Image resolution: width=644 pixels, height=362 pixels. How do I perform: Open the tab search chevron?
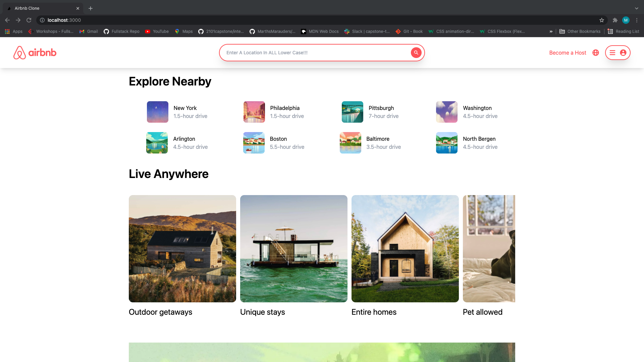click(636, 8)
